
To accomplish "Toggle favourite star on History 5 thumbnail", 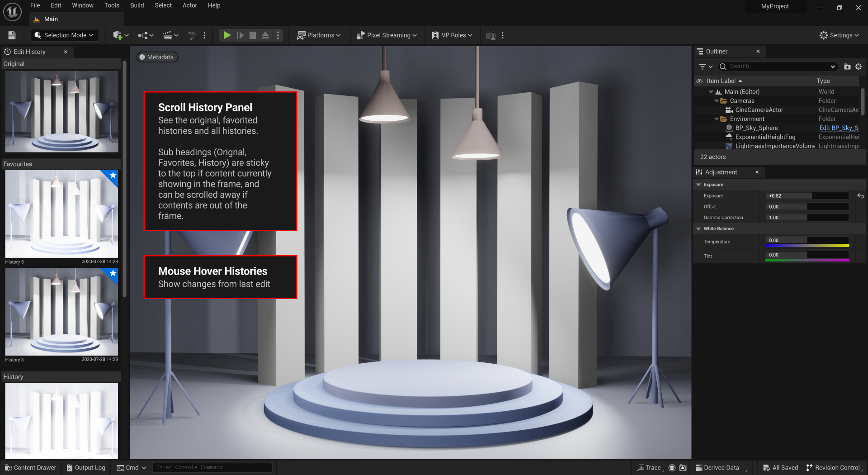I will pyautogui.click(x=113, y=175).
